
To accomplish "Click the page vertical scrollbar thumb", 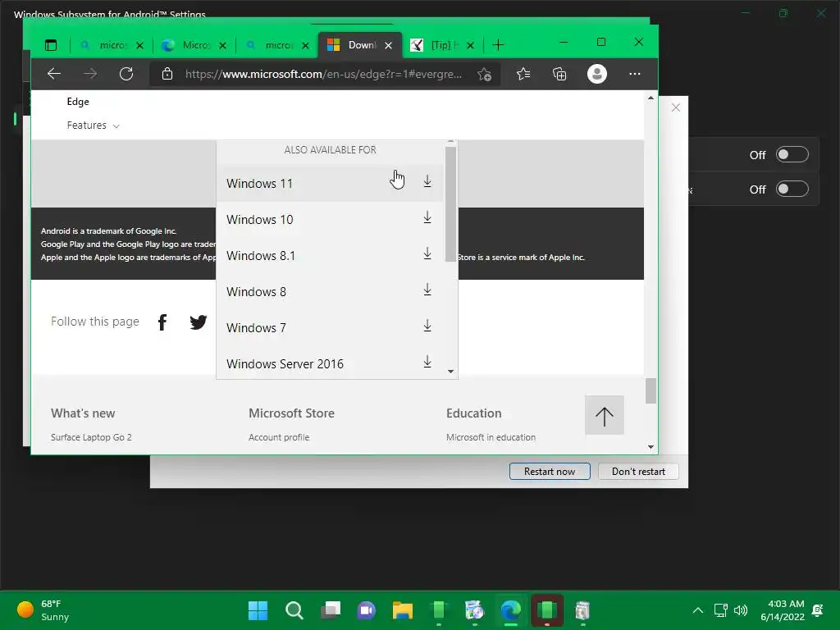I will click(x=651, y=390).
